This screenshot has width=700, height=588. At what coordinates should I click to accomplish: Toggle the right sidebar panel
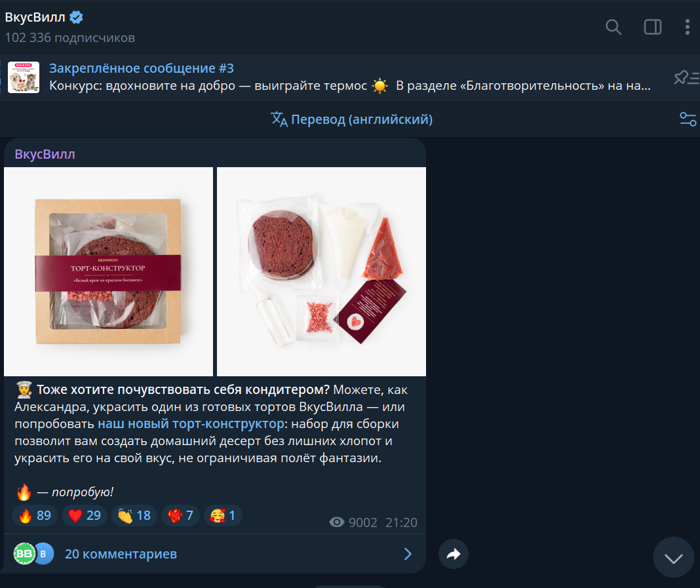(x=653, y=27)
